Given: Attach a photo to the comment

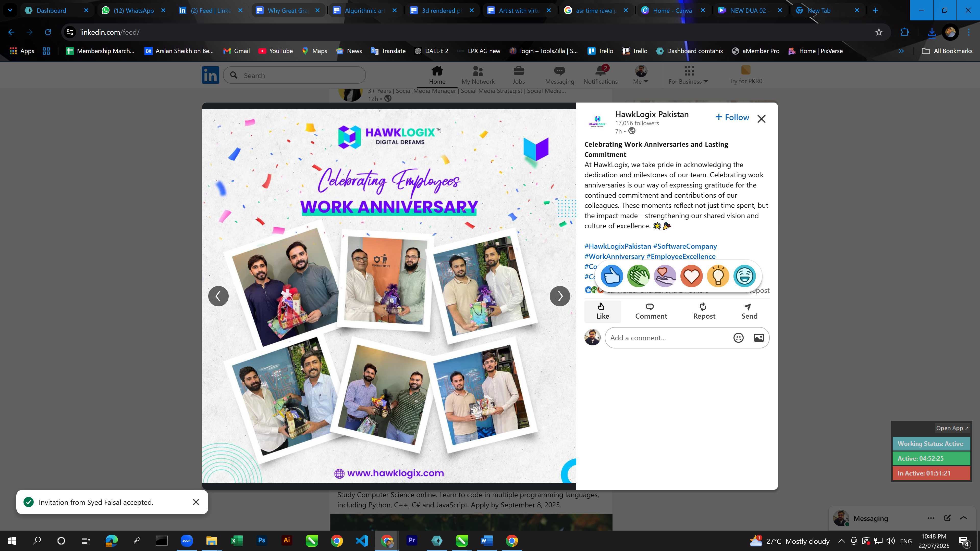Looking at the screenshot, I should pyautogui.click(x=758, y=338).
